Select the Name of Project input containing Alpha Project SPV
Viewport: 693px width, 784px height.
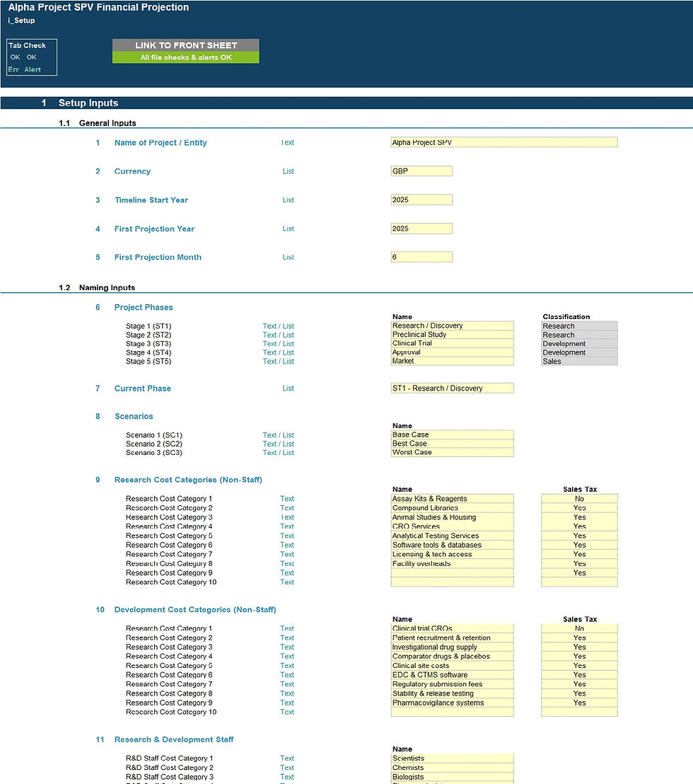point(503,142)
